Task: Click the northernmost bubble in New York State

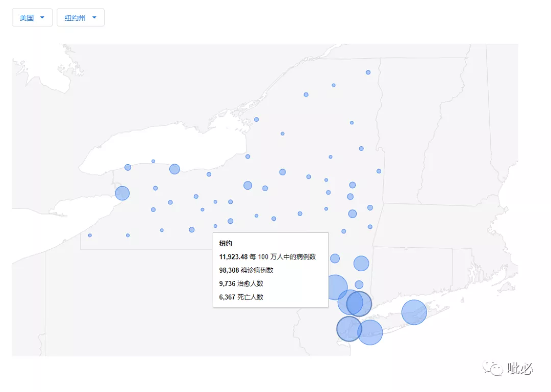Action: [368, 72]
